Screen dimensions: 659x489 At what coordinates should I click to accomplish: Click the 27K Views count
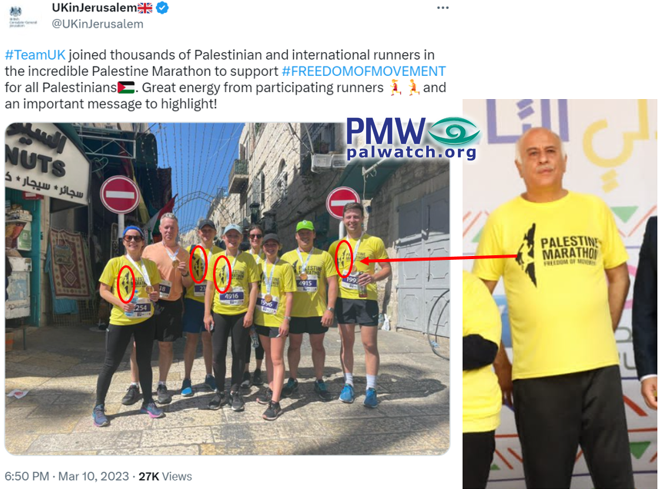point(165,476)
